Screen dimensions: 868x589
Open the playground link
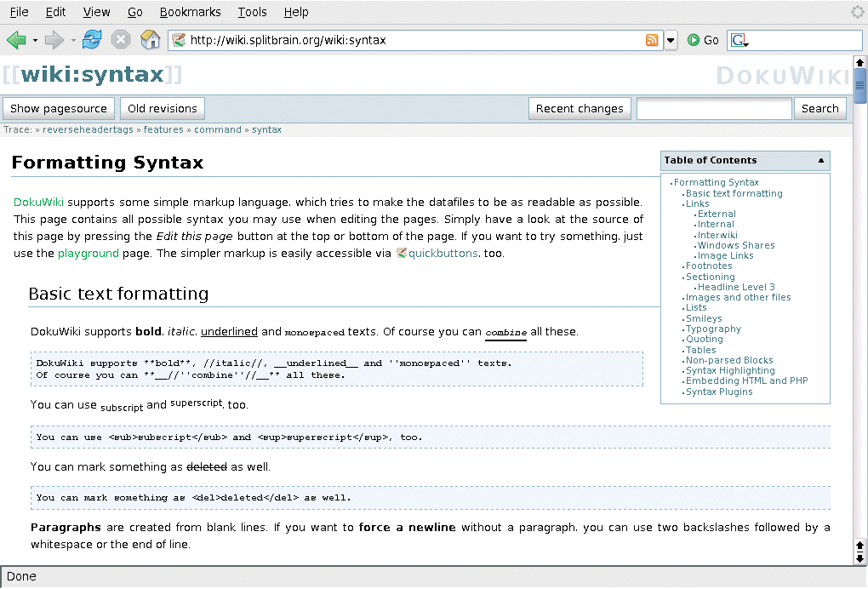pyautogui.click(x=88, y=254)
